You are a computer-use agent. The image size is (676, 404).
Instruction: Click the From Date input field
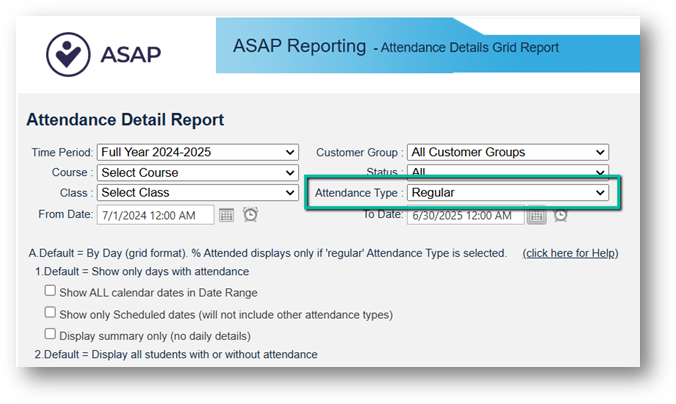(156, 215)
